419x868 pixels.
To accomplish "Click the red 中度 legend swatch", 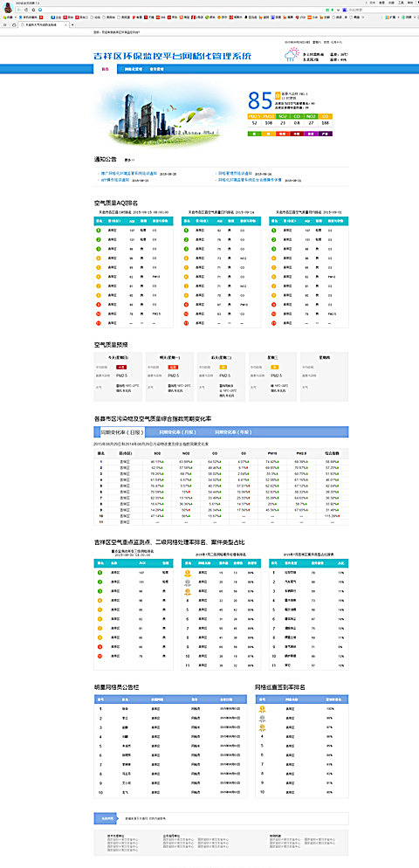I will 298,134.
